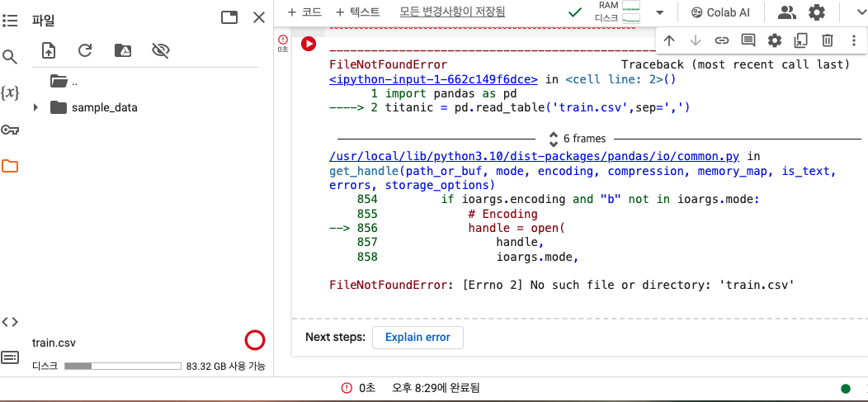Toggle hidden files visibility
The image size is (868, 402).
pyautogui.click(x=160, y=51)
